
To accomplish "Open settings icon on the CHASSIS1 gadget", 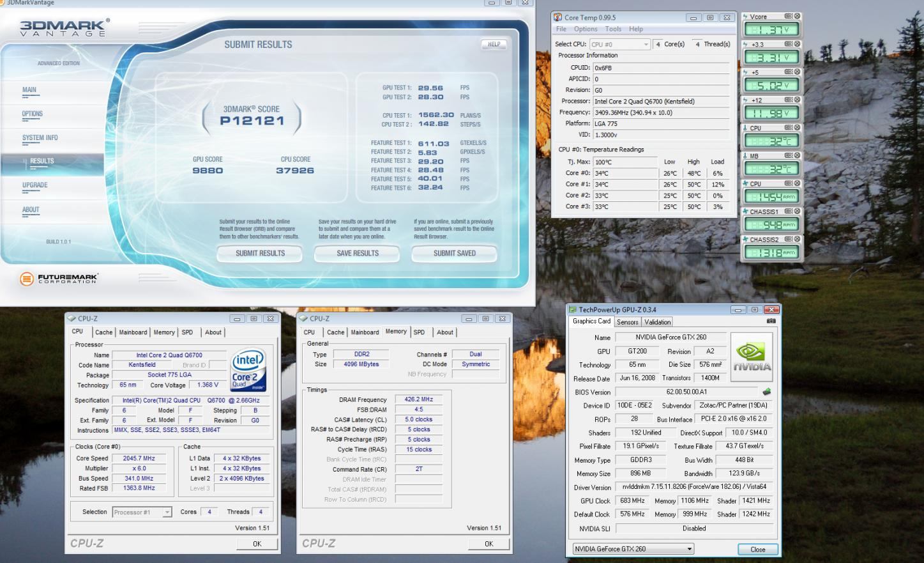I will [788, 211].
